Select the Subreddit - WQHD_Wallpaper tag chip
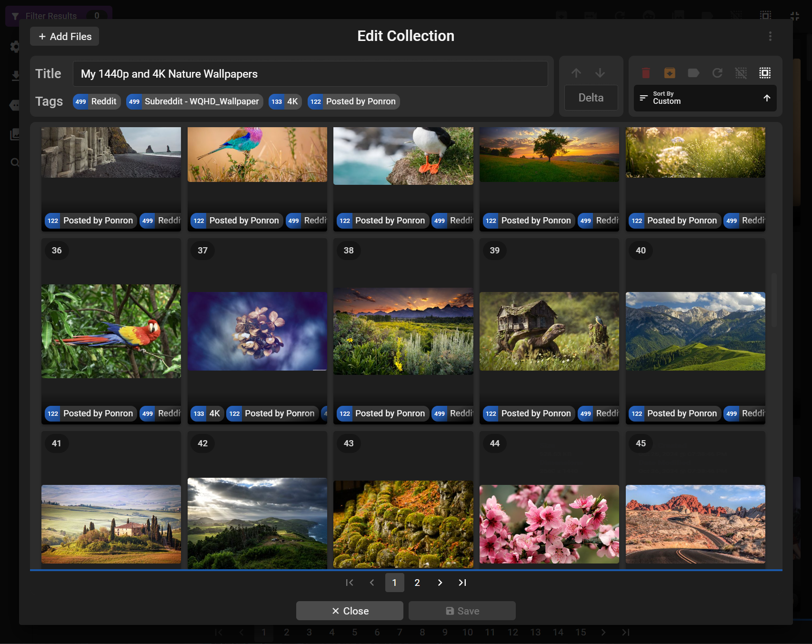The image size is (812, 644). (194, 101)
